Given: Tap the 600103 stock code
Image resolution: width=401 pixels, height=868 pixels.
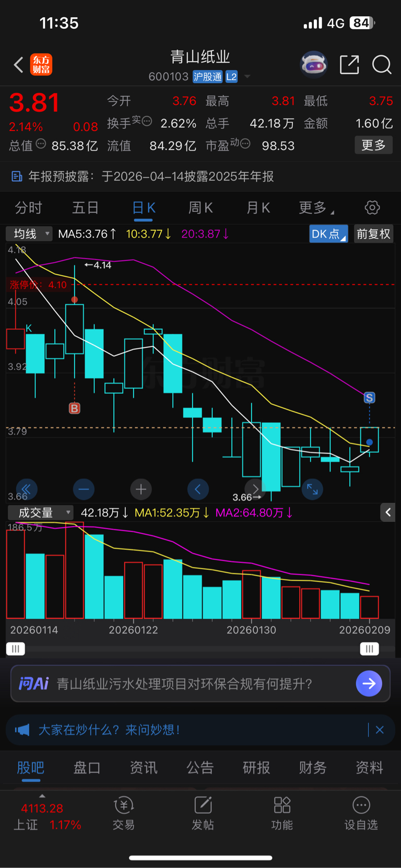Looking at the screenshot, I should click(168, 77).
